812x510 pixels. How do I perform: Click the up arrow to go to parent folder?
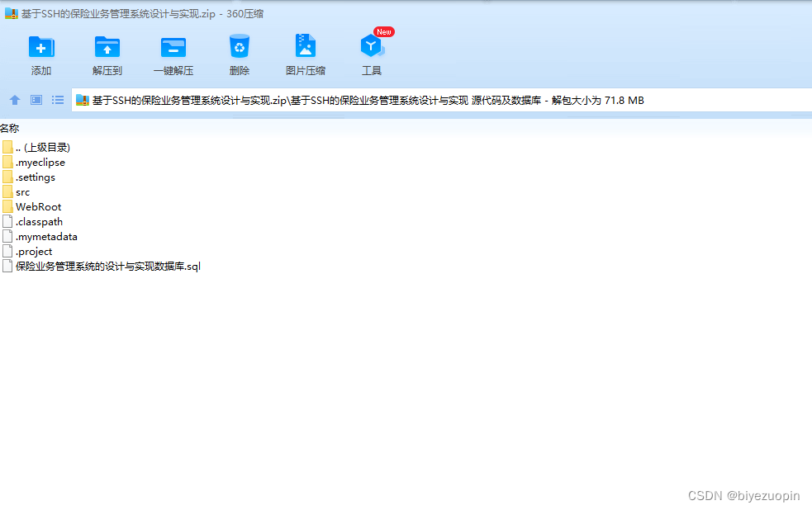point(14,100)
